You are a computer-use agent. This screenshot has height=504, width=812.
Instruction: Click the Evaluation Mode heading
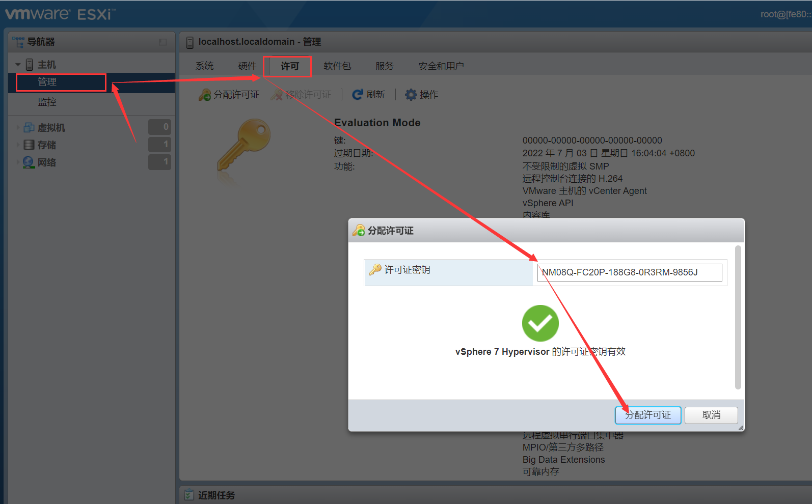pyautogui.click(x=377, y=123)
